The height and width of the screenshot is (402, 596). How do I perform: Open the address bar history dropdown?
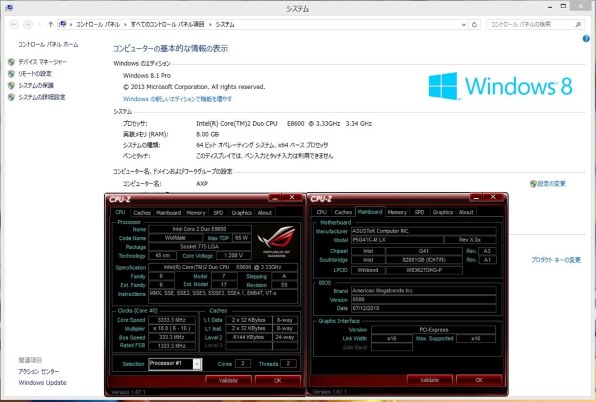point(464,25)
